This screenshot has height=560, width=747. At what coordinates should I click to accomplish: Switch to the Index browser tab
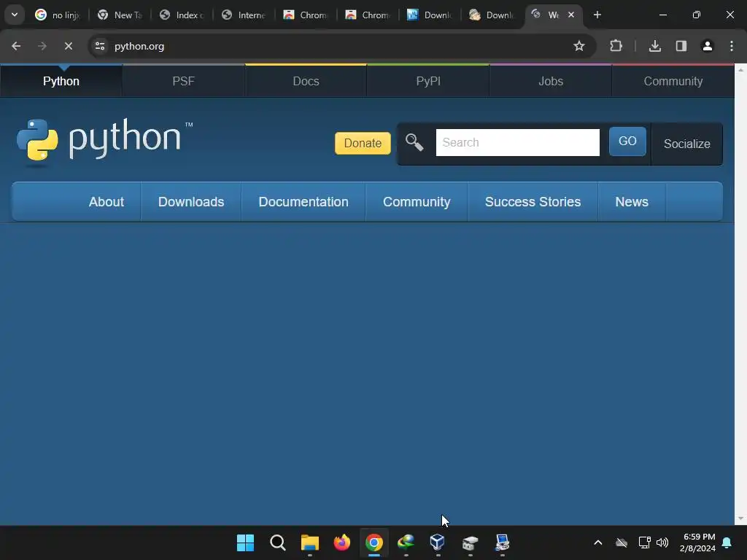click(x=182, y=15)
